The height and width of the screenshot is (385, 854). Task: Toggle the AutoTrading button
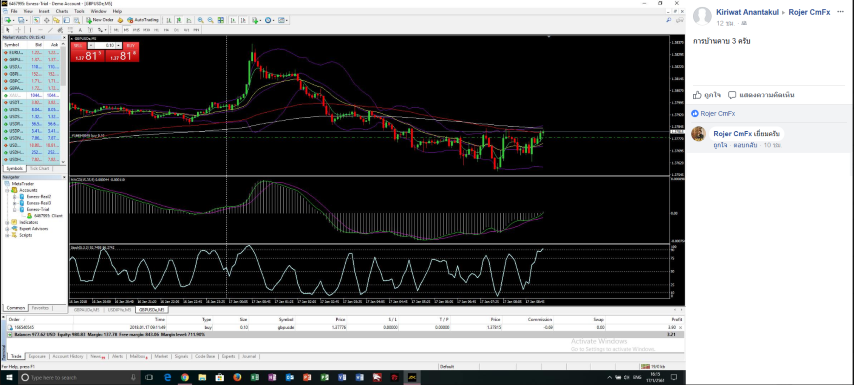[143, 20]
